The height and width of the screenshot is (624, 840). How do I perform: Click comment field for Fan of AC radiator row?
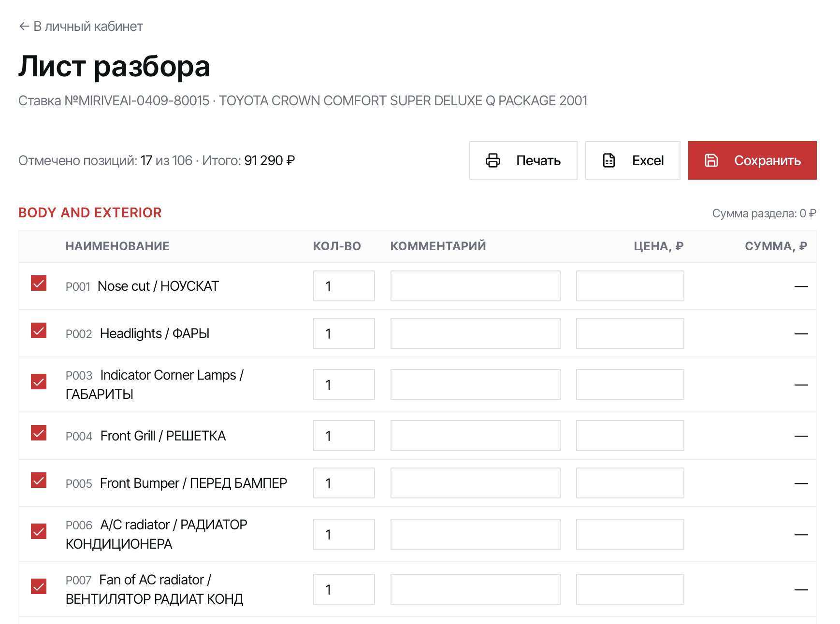pos(476,589)
